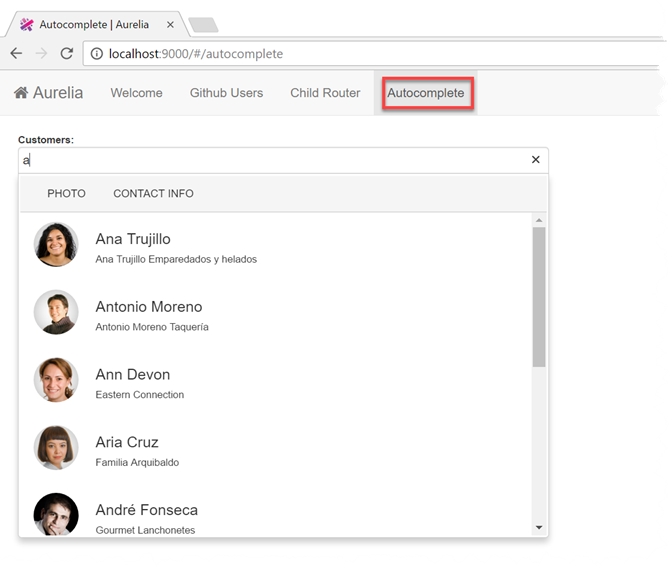Click the site info icon in address bar
The height and width of the screenshot is (569, 672).
97,54
